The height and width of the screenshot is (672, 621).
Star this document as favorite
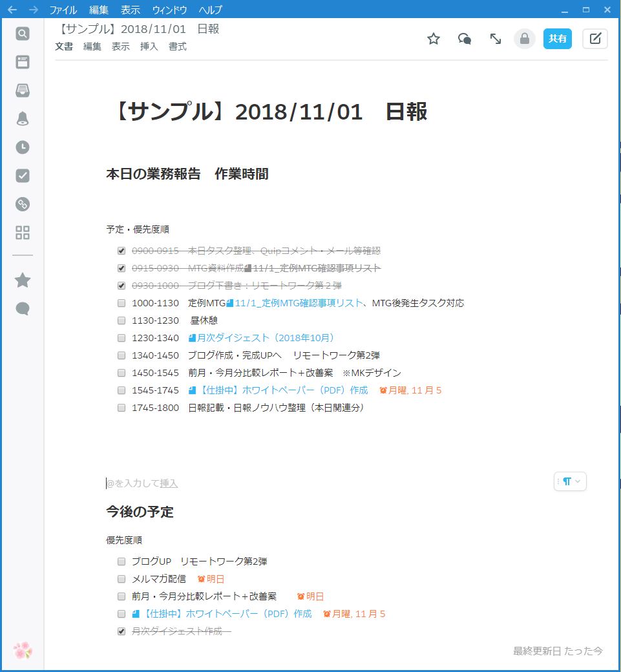pyautogui.click(x=434, y=39)
